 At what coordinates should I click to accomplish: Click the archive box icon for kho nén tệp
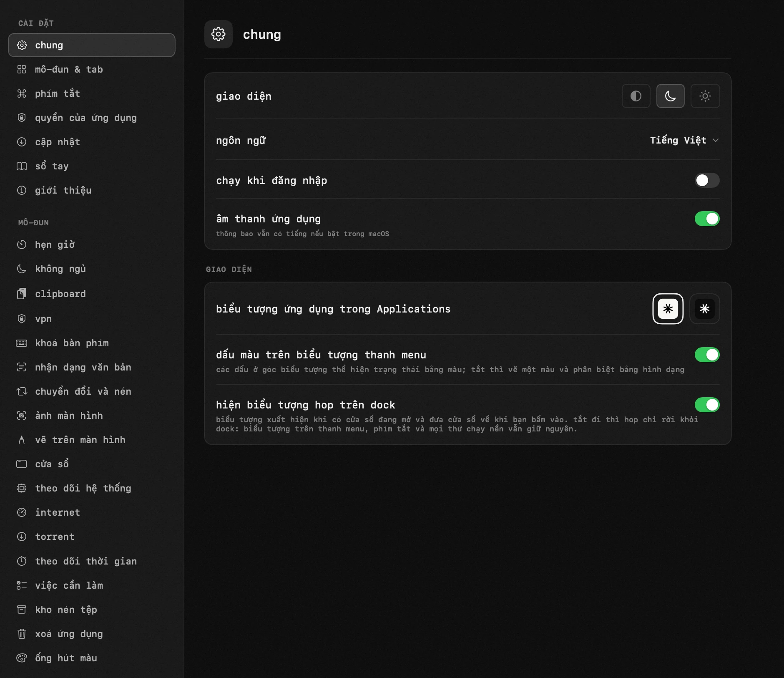coord(22,610)
